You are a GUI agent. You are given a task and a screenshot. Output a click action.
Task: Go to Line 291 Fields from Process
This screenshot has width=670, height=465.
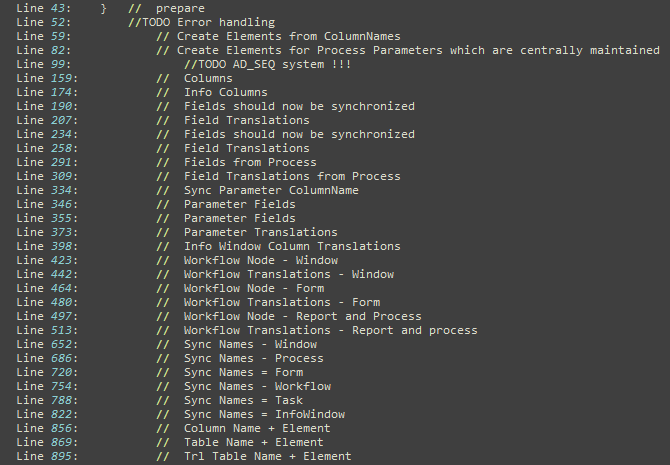coord(166,162)
